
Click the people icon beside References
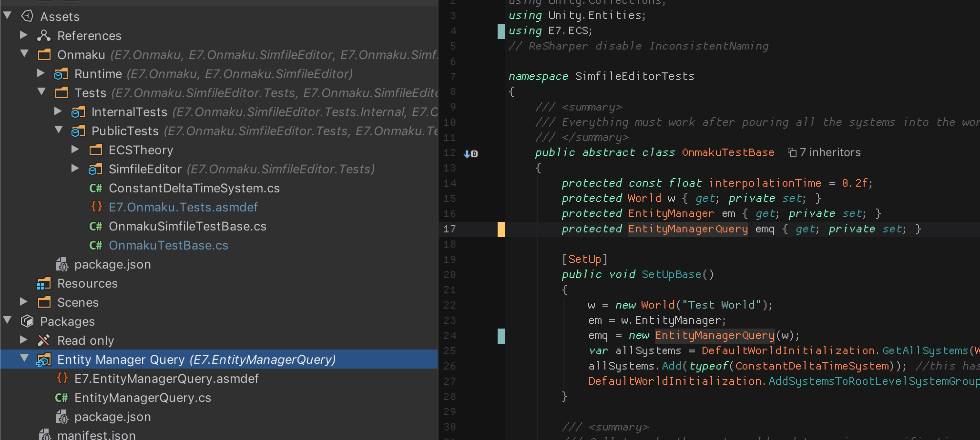[x=44, y=35]
